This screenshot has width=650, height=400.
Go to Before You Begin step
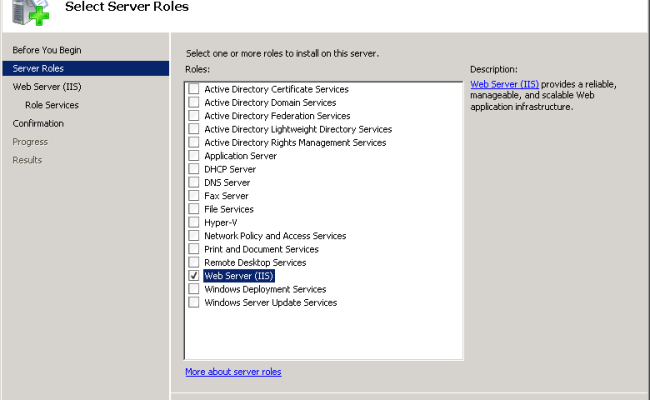click(x=47, y=50)
